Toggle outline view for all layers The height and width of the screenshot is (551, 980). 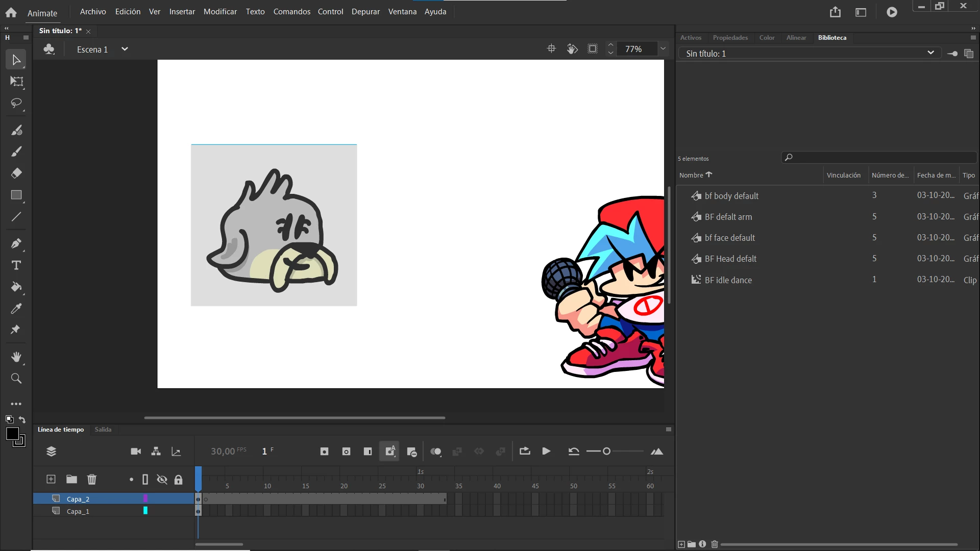(x=145, y=480)
